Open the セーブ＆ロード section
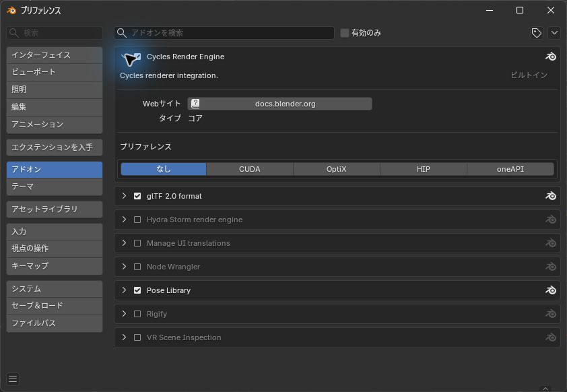The image size is (567, 392). (55, 306)
